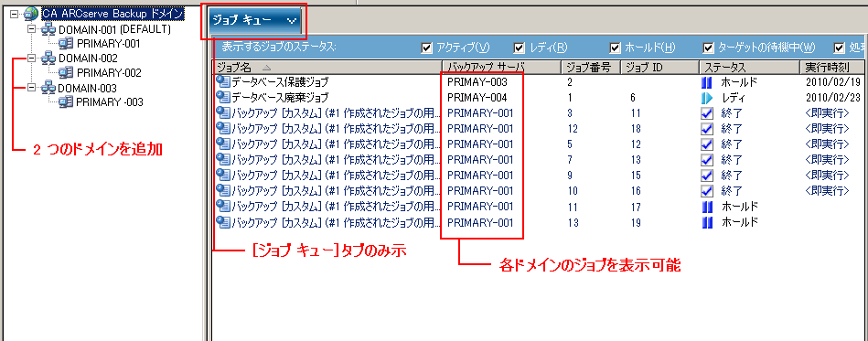Sort by the ジョブ番号 column header
The image size is (868, 341).
click(x=591, y=68)
